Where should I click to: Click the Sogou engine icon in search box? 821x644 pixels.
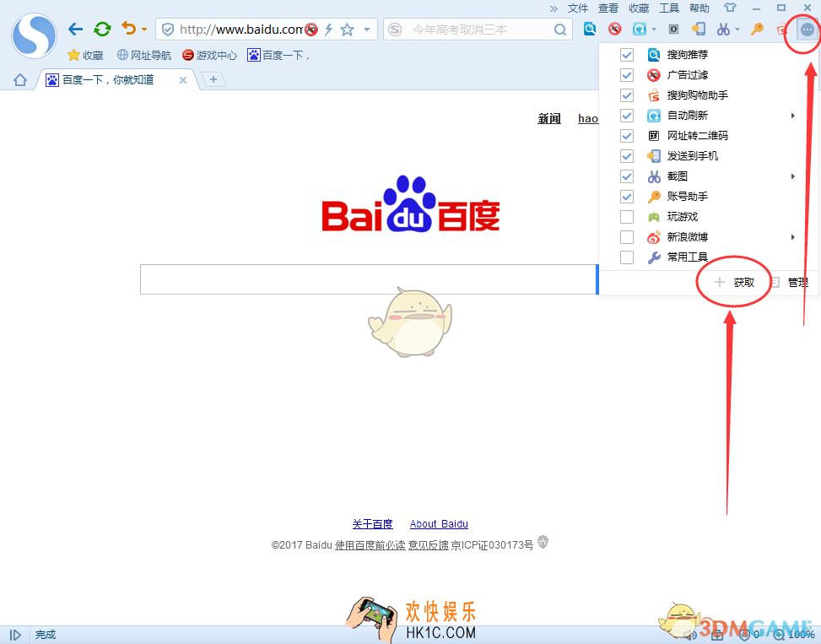[x=396, y=30]
